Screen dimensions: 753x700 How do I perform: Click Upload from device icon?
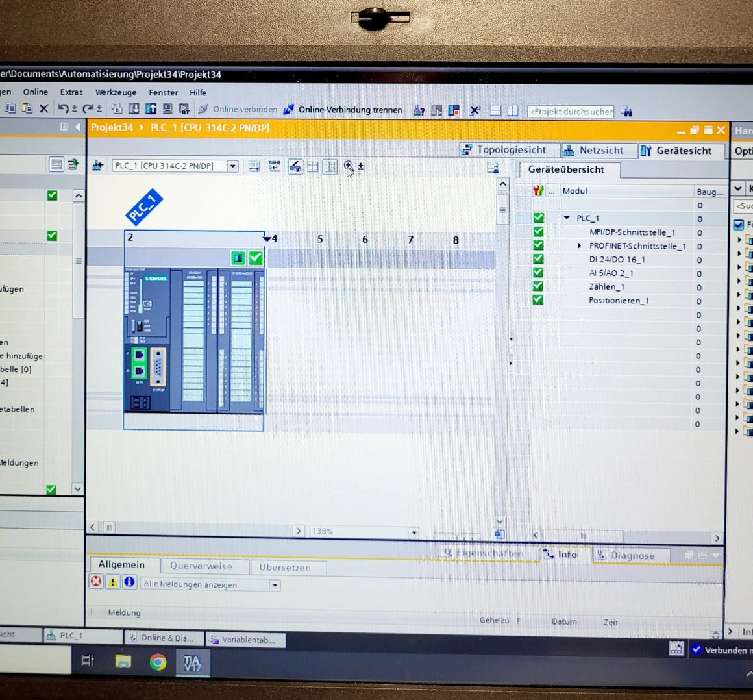[x=151, y=109]
